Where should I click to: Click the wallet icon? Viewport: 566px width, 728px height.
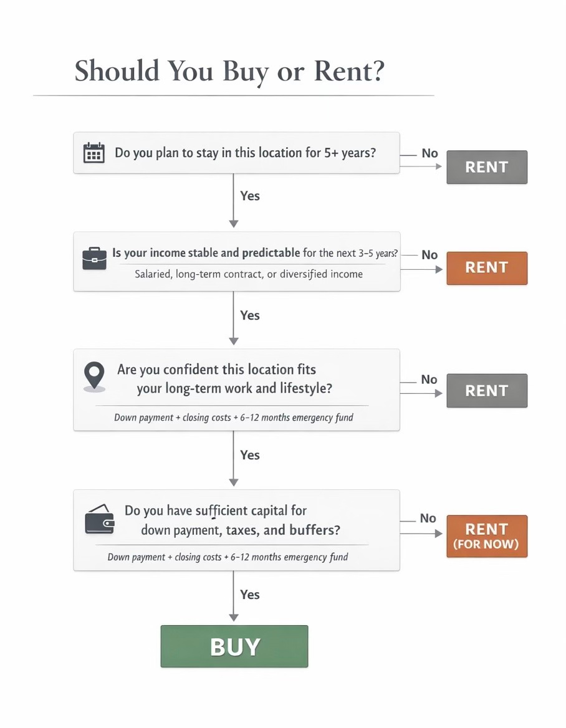100,520
